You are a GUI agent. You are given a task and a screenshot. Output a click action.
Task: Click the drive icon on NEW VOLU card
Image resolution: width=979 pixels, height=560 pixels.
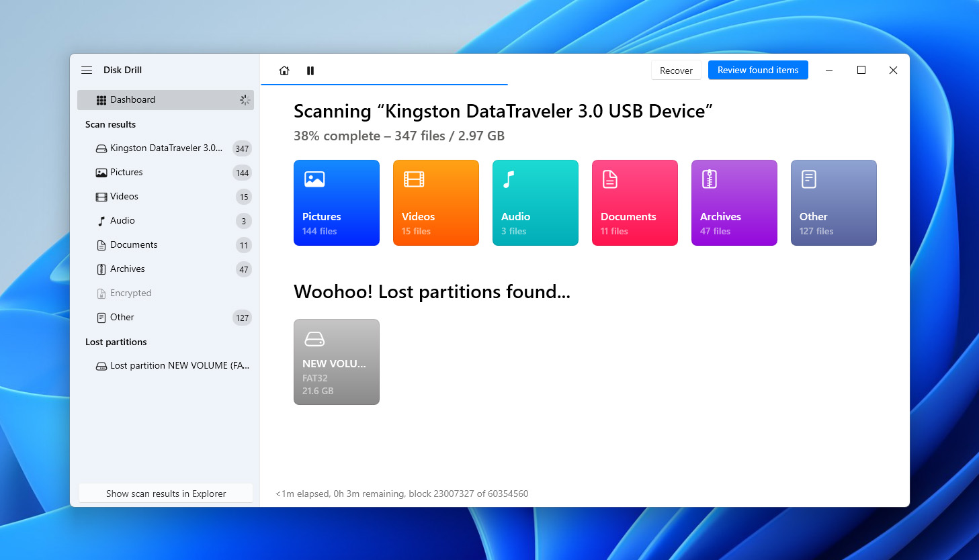[314, 338]
